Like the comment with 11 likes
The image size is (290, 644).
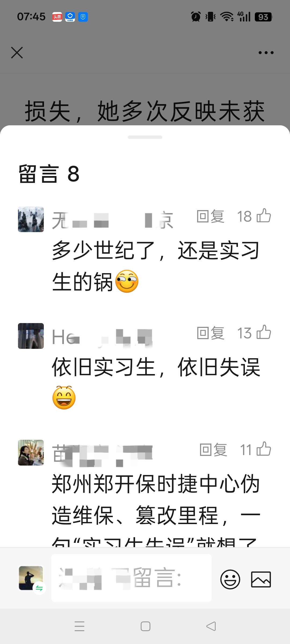pyautogui.click(x=264, y=449)
